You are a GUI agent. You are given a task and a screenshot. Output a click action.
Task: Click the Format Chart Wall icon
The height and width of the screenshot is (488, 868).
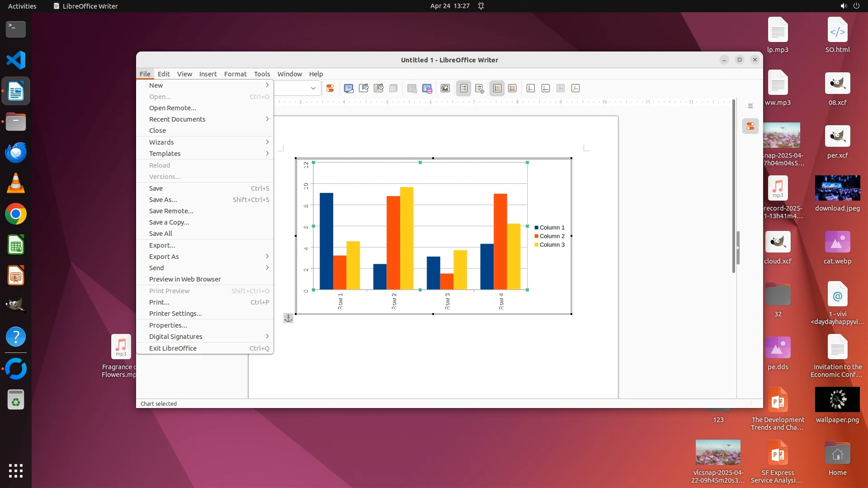[x=378, y=89]
